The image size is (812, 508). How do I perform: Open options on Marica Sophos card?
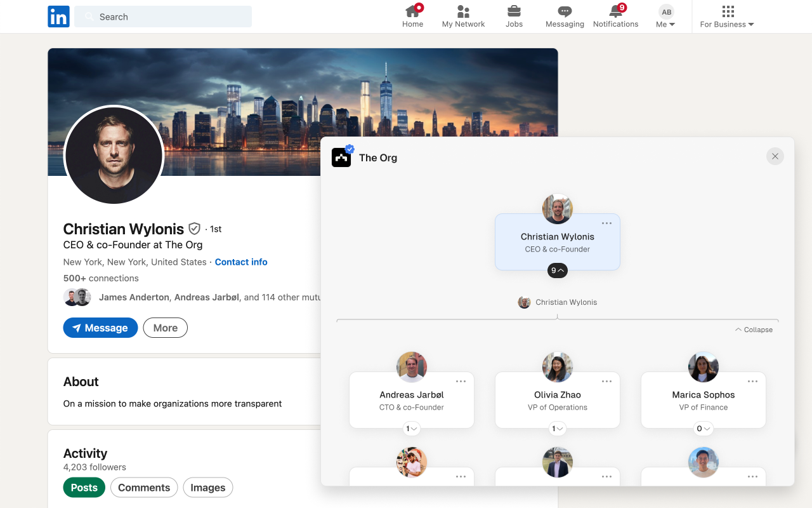click(x=752, y=381)
